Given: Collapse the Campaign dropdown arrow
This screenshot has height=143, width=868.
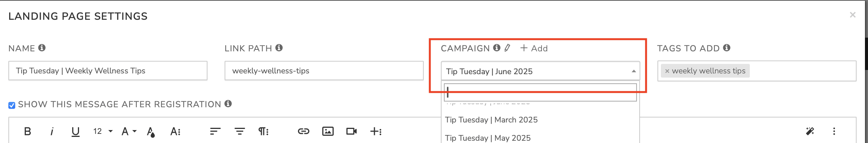Looking at the screenshot, I should pos(634,71).
